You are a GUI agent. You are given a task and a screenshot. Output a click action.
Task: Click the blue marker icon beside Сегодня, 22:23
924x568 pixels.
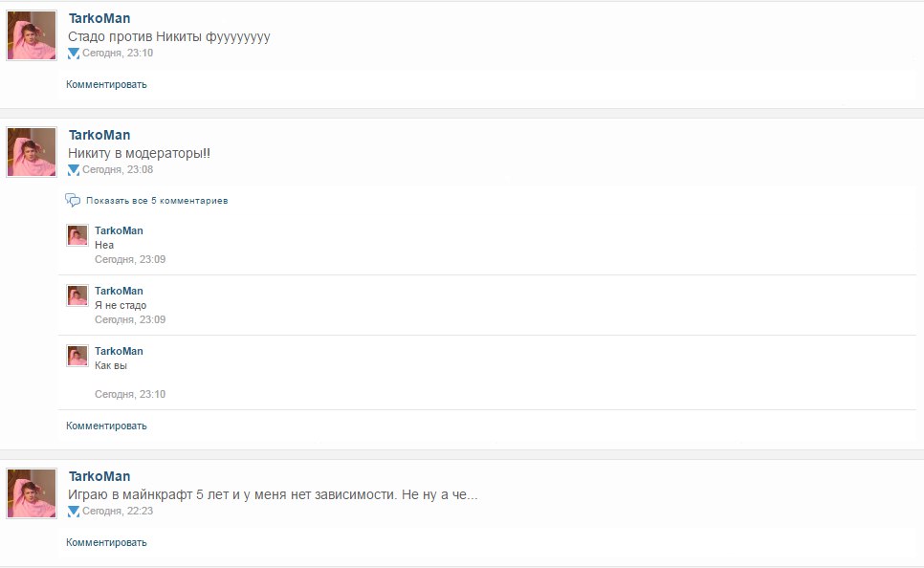[x=74, y=512]
